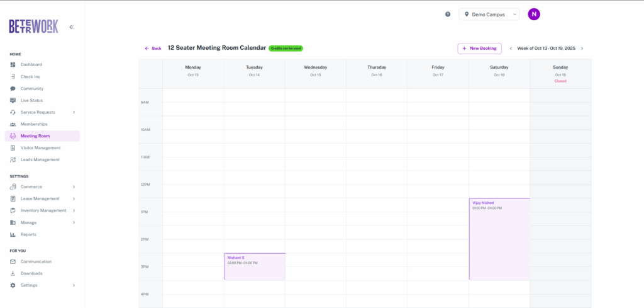Expand the Service Requests submenu
Viewport: 644px width, 308px height.
point(74,112)
